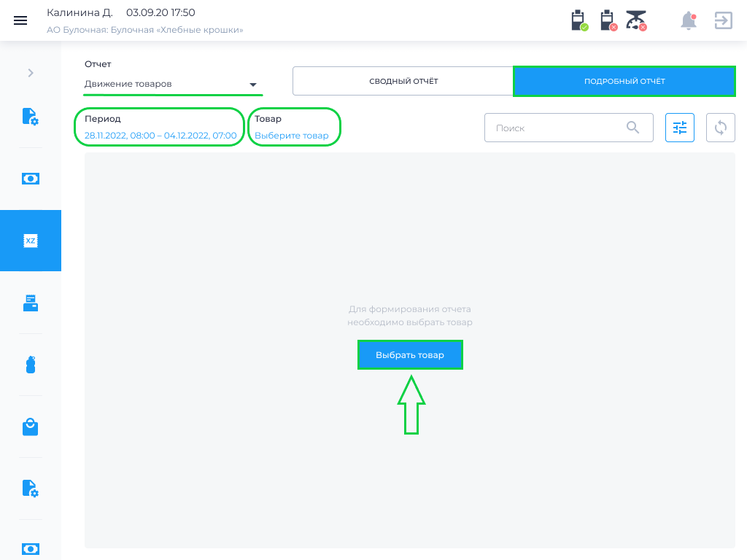
Task: Open the XZ reports sidebar section
Action: coord(31,241)
